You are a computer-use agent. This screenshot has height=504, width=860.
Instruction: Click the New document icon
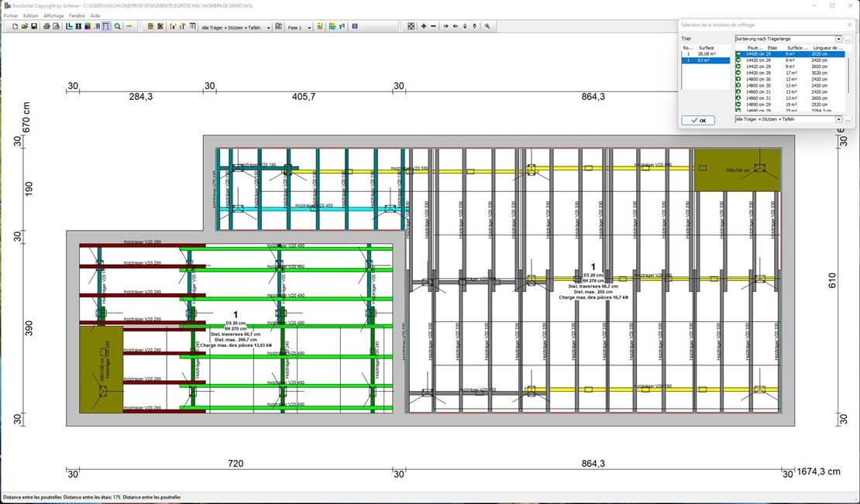15,26
